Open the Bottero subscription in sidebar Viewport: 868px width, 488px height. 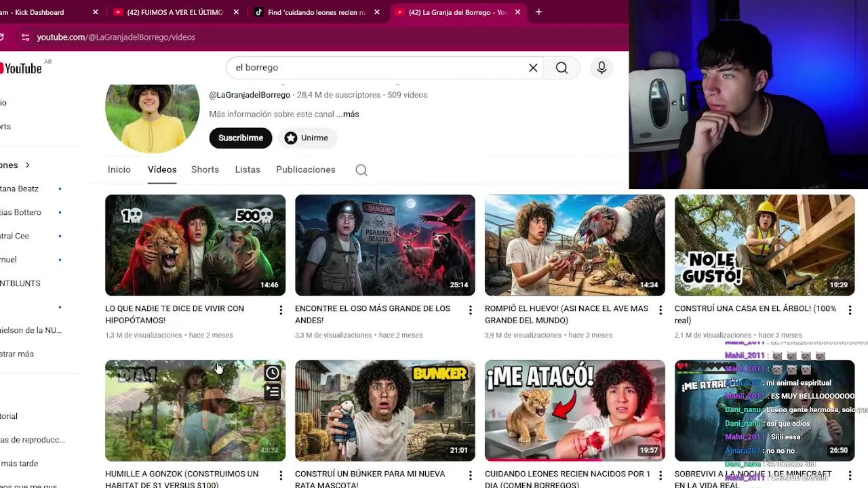[x=20, y=212]
